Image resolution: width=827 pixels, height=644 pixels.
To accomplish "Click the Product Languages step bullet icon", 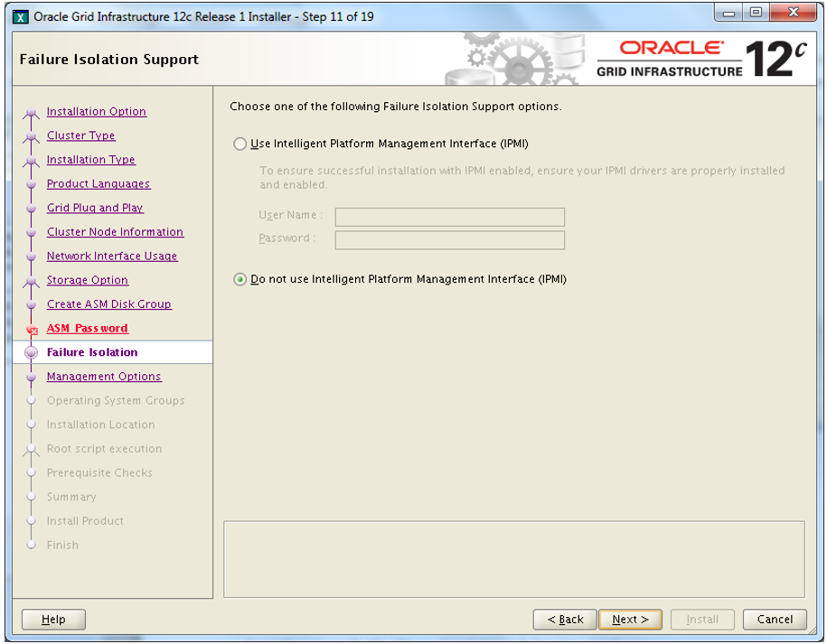I will (x=31, y=184).
